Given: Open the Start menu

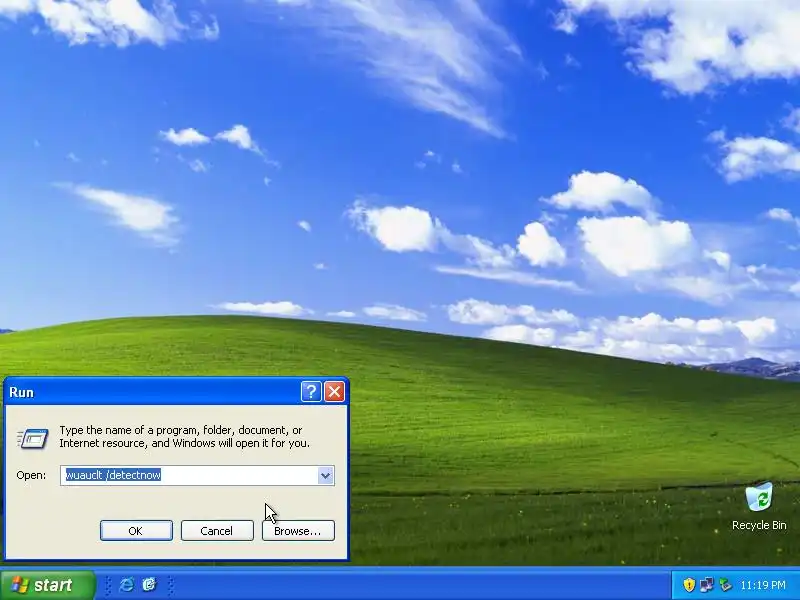Looking at the screenshot, I should pos(47,585).
